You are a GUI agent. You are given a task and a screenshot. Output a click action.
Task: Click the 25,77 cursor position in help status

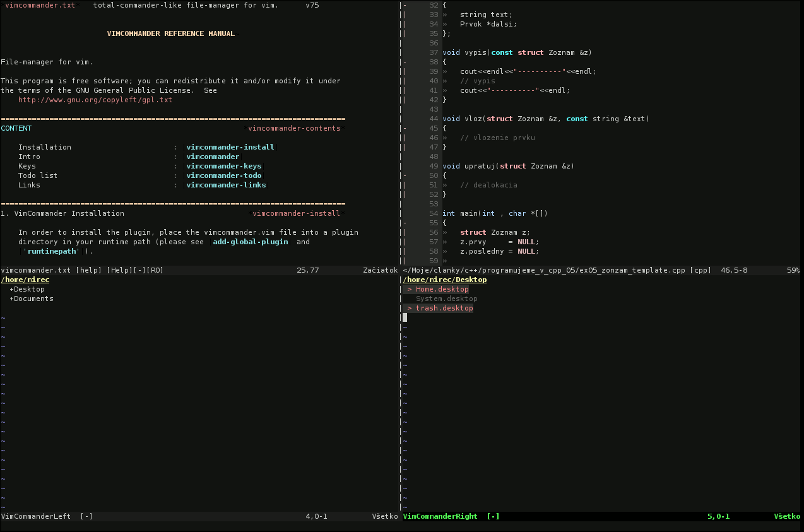[x=307, y=270]
